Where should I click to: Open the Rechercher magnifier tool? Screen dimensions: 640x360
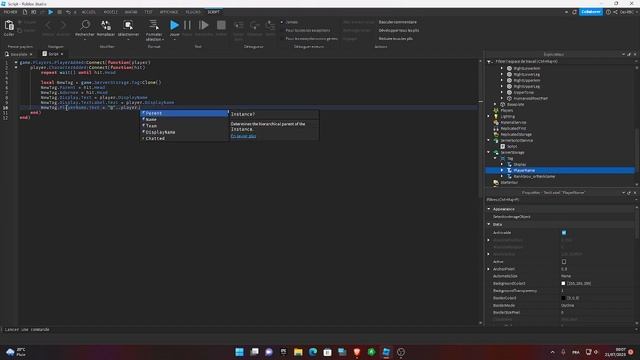tap(85, 25)
